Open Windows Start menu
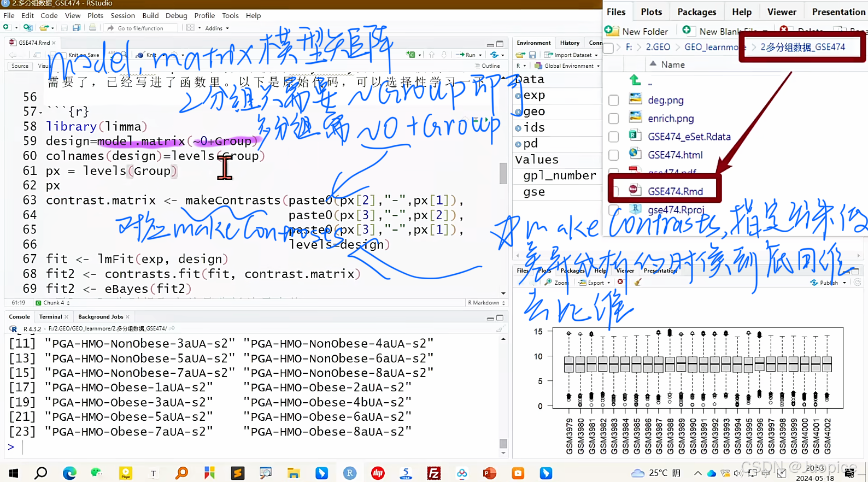The image size is (868, 482). (x=13, y=473)
